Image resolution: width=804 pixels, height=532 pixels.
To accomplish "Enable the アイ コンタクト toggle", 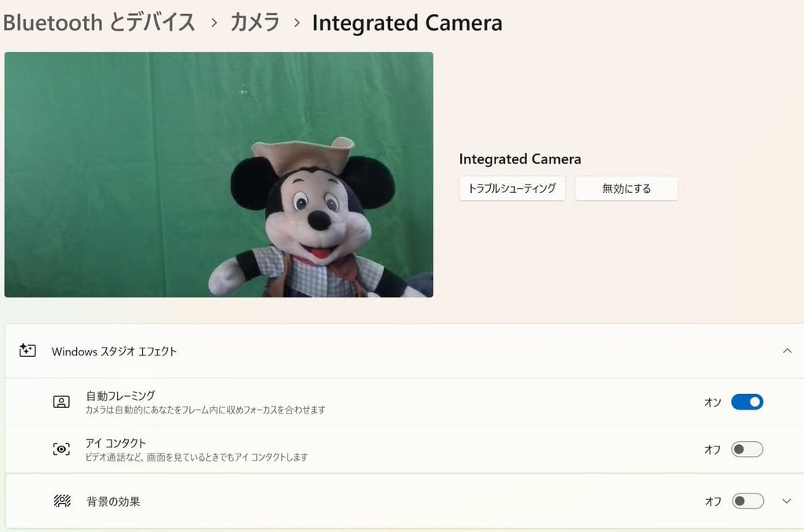I will [747, 450].
